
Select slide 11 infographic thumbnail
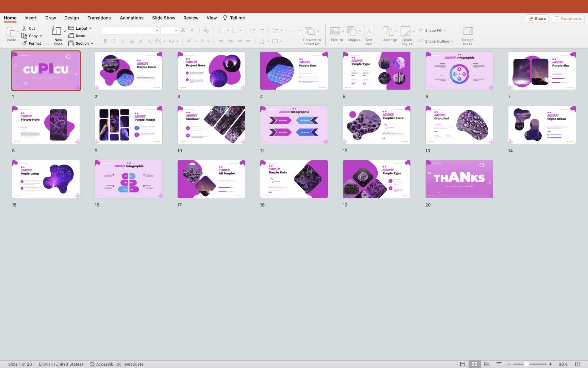(294, 125)
